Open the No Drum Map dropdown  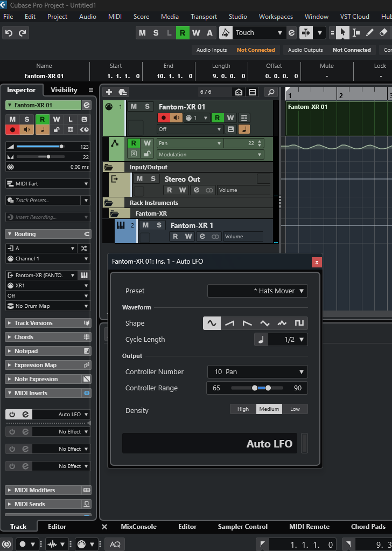48,306
